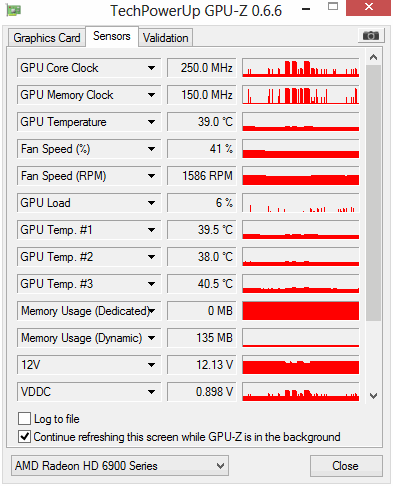Open the Fan Speed (RPM) dropdown
The image size is (393, 486).
click(x=151, y=176)
